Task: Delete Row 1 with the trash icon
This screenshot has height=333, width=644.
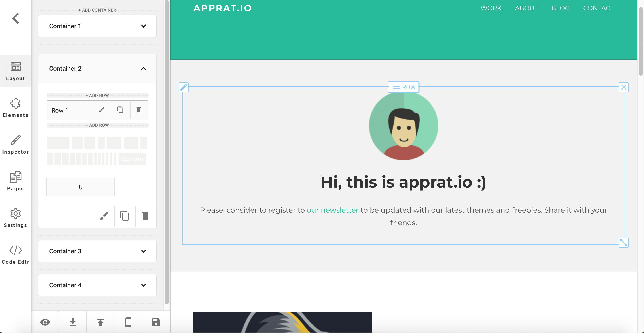Action: click(x=138, y=110)
